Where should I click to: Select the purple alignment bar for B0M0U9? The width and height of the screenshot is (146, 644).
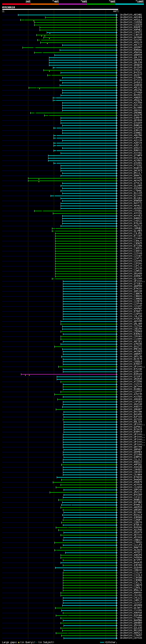pyautogui.click(x=69, y=374)
